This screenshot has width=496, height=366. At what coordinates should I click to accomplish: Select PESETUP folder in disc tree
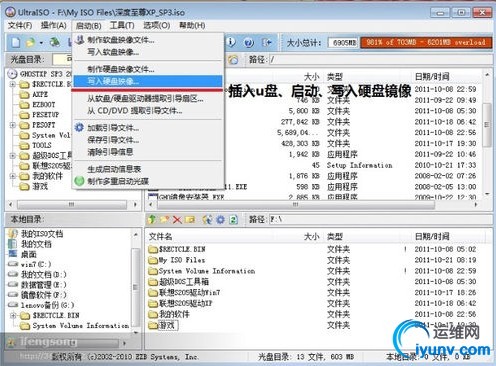[x=45, y=115]
